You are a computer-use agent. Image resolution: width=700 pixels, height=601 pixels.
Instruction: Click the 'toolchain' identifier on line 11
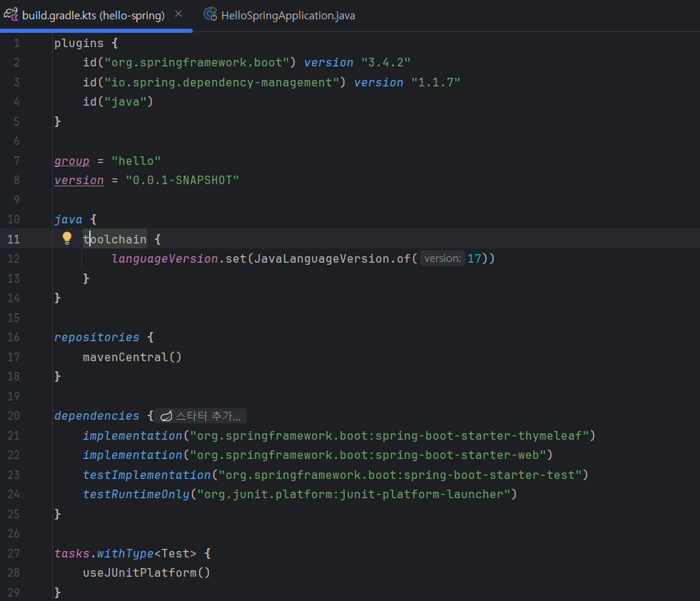(115, 239)
